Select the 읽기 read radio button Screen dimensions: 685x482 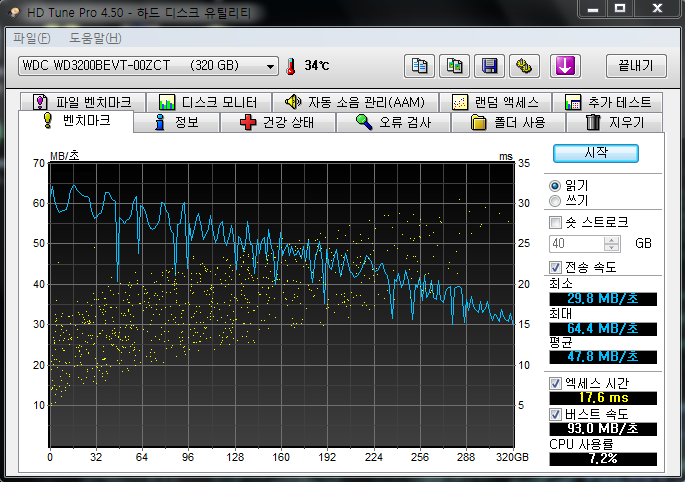point(555,186)
